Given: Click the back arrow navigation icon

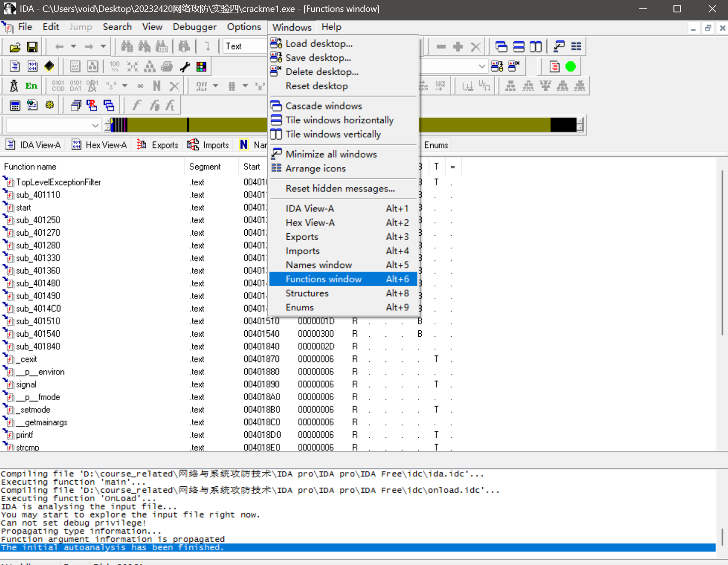Looking at the screenshot, I should (59, 47).
